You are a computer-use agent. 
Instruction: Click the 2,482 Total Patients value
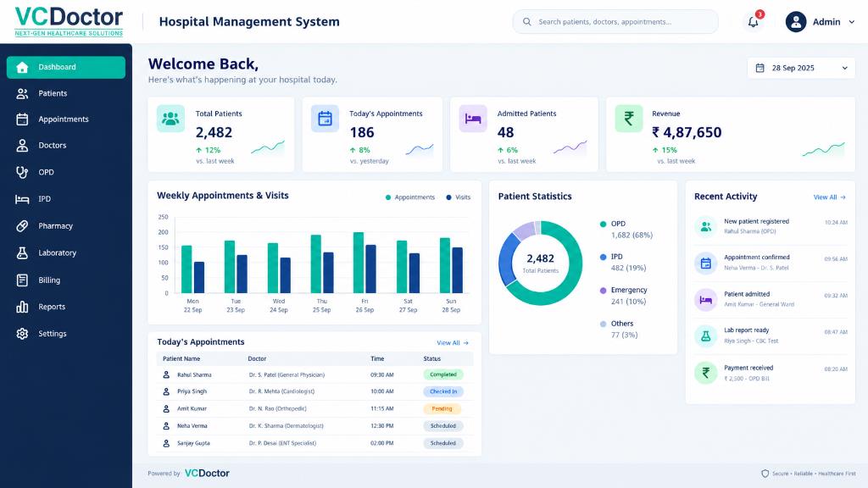coord(214,133)
